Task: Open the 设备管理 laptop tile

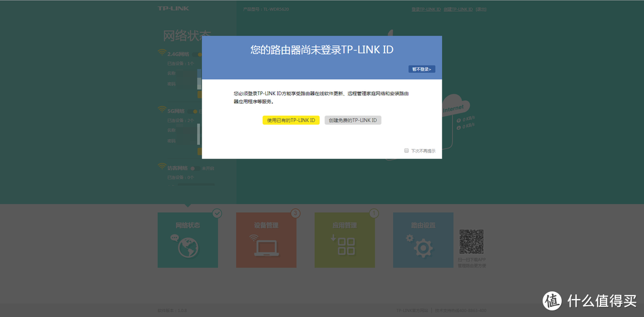Action: coord(266,240)
